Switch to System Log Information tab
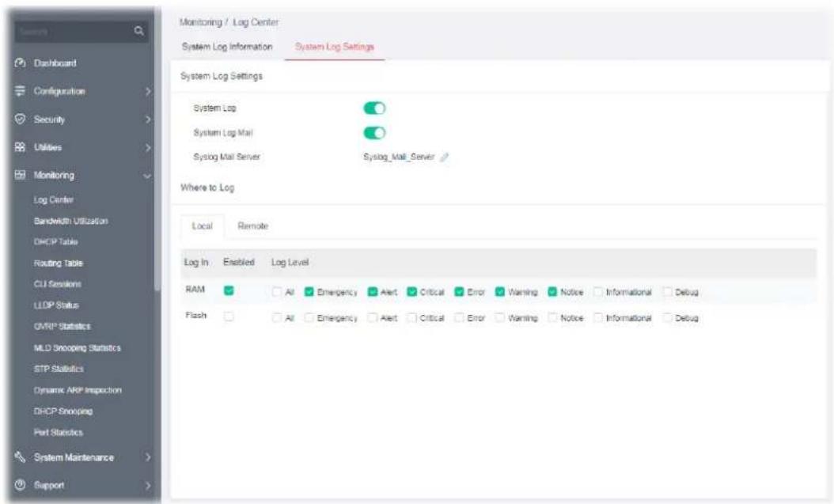The width and height of the screenshot is (834, 504). click(227, 47)
